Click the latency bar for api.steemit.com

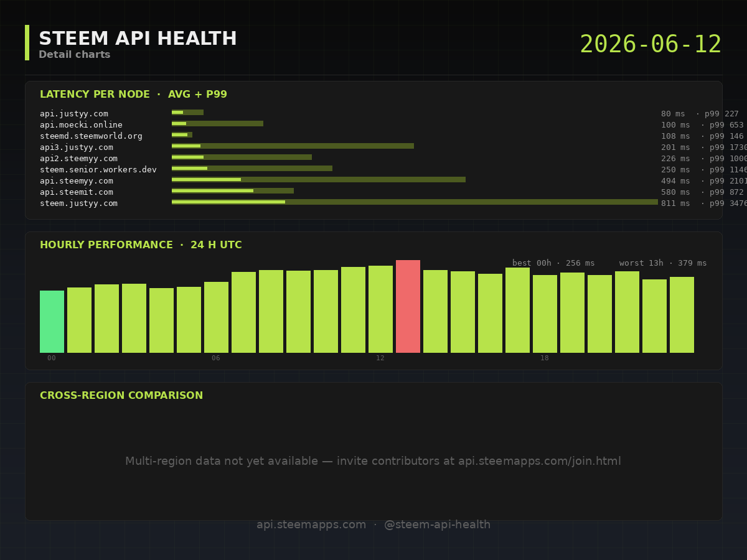(233, 191)
